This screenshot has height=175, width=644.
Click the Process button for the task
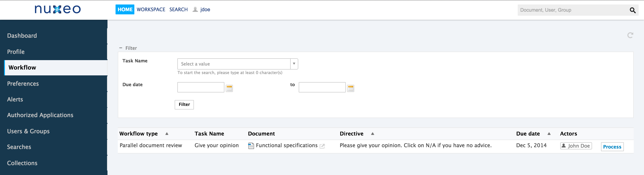tap(612, 147)
